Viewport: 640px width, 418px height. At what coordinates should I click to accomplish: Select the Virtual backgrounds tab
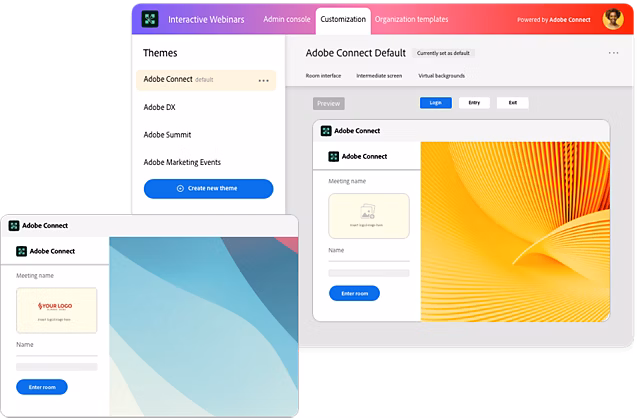[442, 76]
